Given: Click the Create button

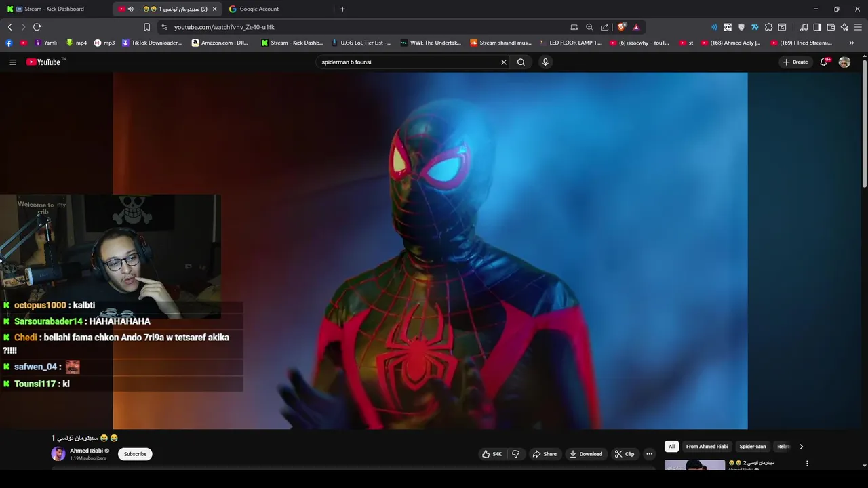Looking at the screenshot, I should (x=795, y=62).
